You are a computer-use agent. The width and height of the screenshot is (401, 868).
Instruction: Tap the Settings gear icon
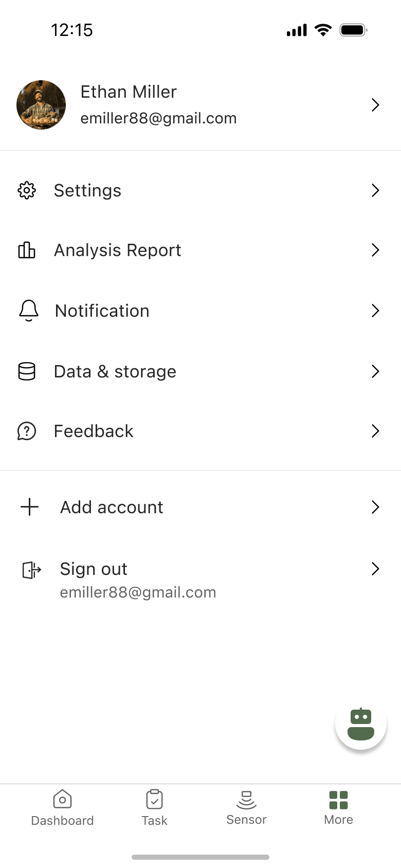(x=27, y=190)
